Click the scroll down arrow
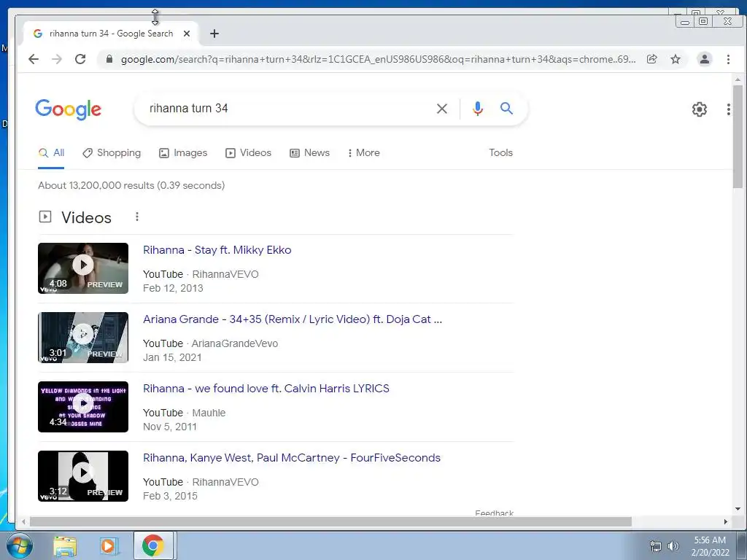747x560 pixels. 738,508
